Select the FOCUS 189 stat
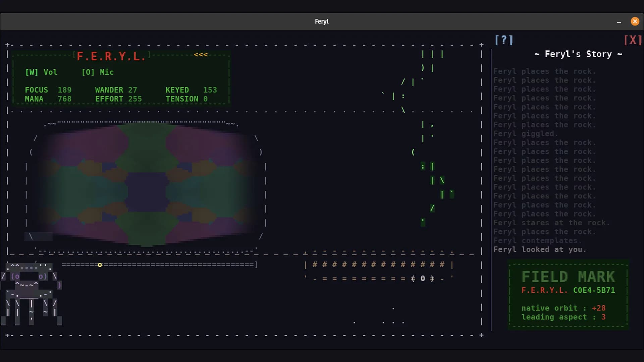Image resolution: width=644 pixels, height=362 pixels. point(48,90)
